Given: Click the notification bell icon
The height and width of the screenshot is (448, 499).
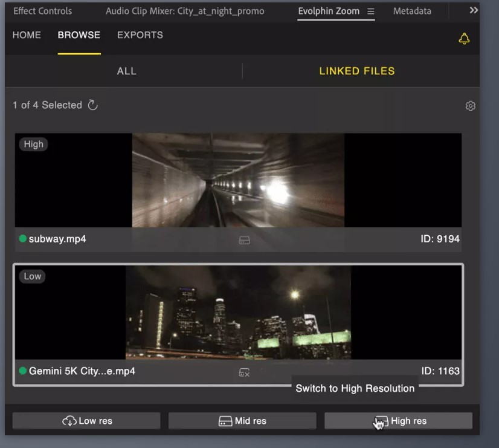Looking at the screenshot, I should (x=464, y=39).
